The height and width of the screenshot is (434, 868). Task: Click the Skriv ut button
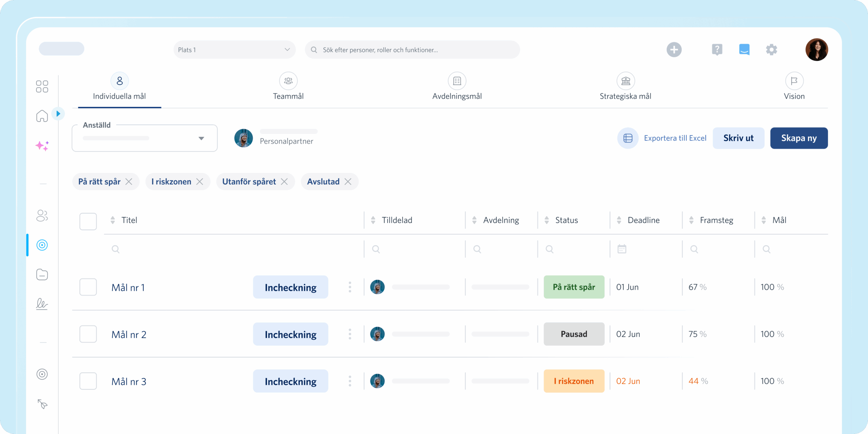click(x=738, y=138)
